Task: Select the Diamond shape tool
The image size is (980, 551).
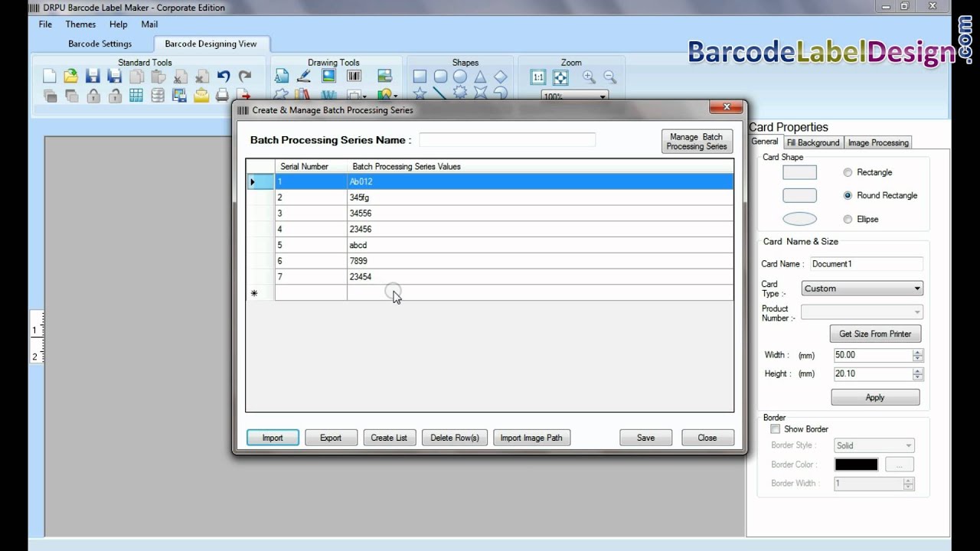Action: point(500,76)
